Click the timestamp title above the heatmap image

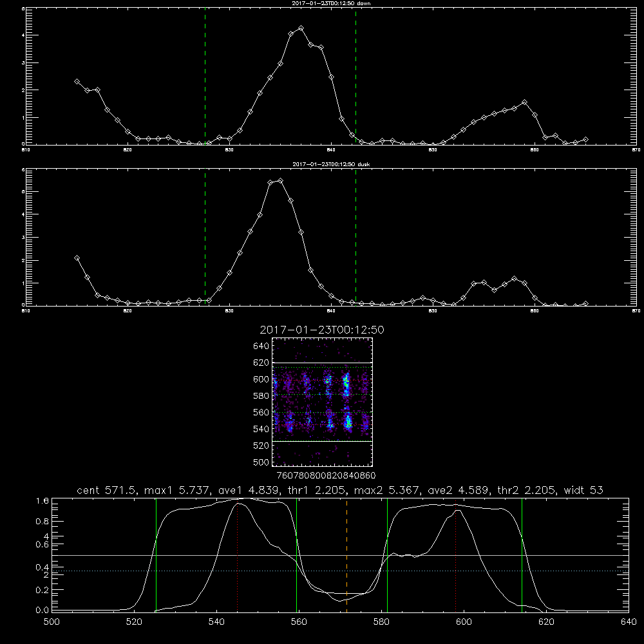tap(322, 330)
